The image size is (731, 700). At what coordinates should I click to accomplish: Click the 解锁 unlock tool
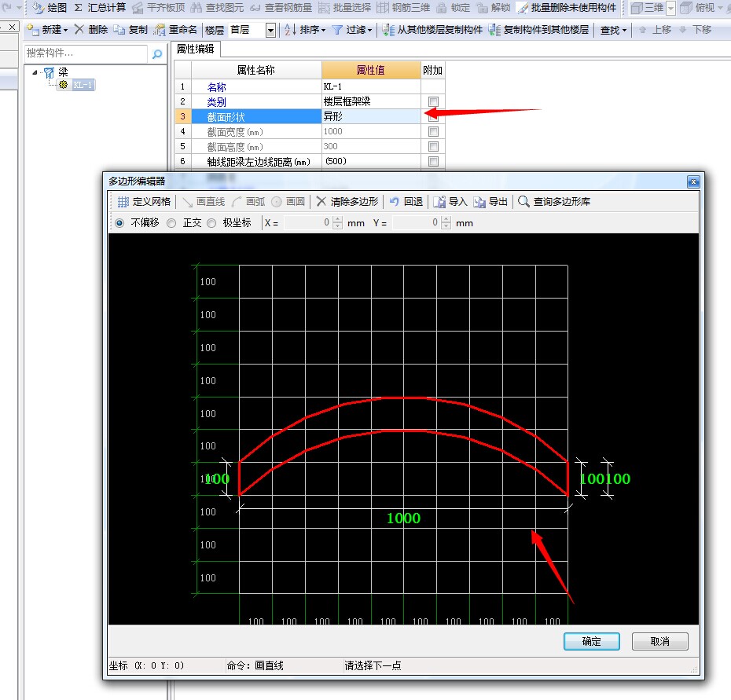pyautogui.click(x=494, y=7)
